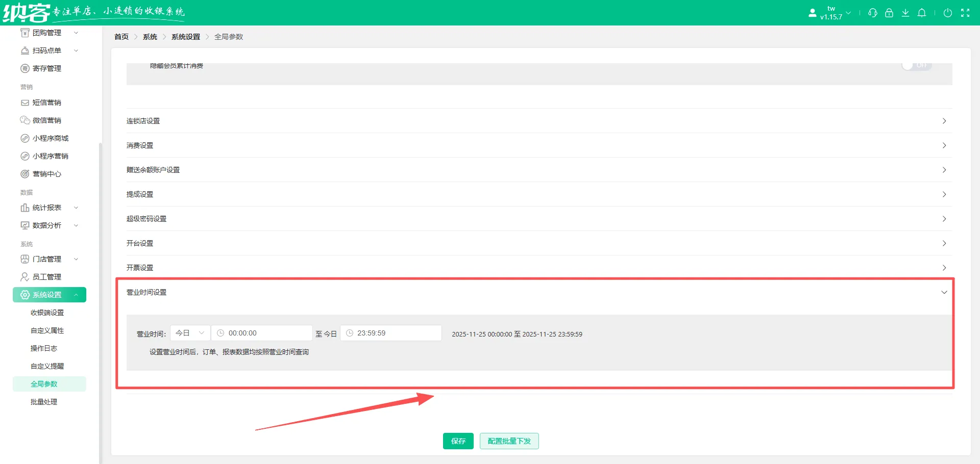Enter fullscreen with the expand icon

pyautogui.click(x=965, y=13)
